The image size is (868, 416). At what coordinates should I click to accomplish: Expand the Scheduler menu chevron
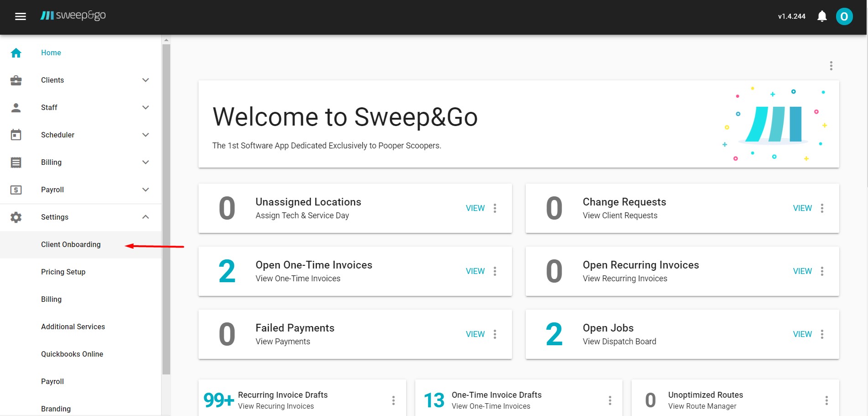[146, 135]
